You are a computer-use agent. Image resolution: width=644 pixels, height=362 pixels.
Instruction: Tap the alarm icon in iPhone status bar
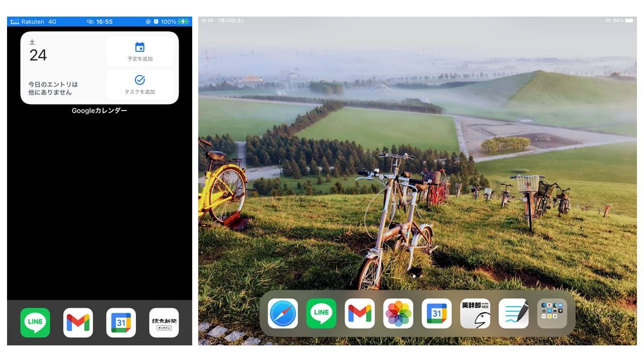tap(156, 22)
